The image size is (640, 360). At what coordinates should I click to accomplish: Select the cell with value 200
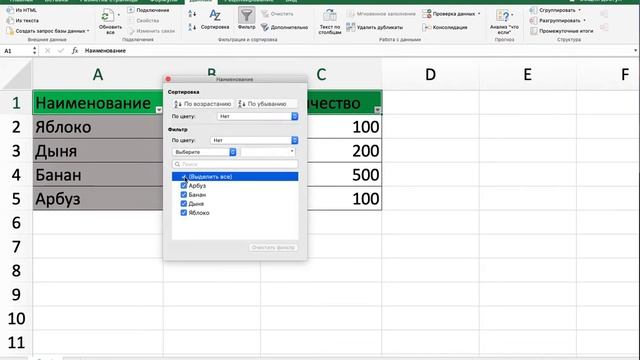345,151
